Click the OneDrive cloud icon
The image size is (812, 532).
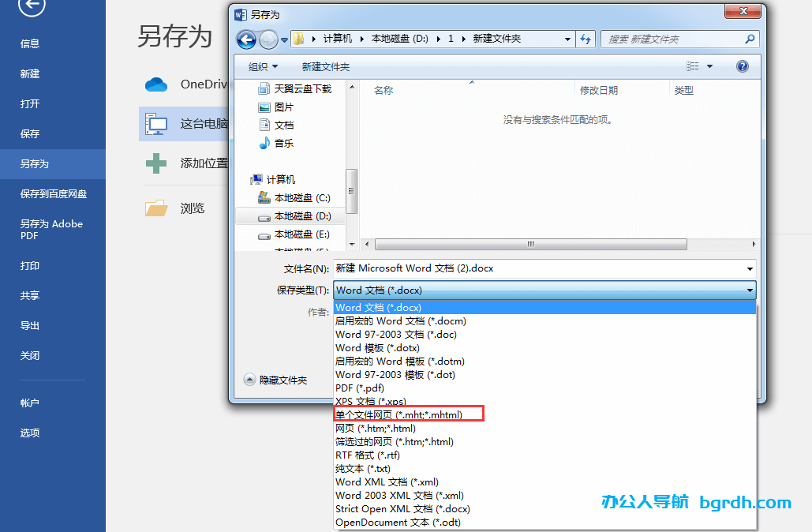click(x=156, y=84)
